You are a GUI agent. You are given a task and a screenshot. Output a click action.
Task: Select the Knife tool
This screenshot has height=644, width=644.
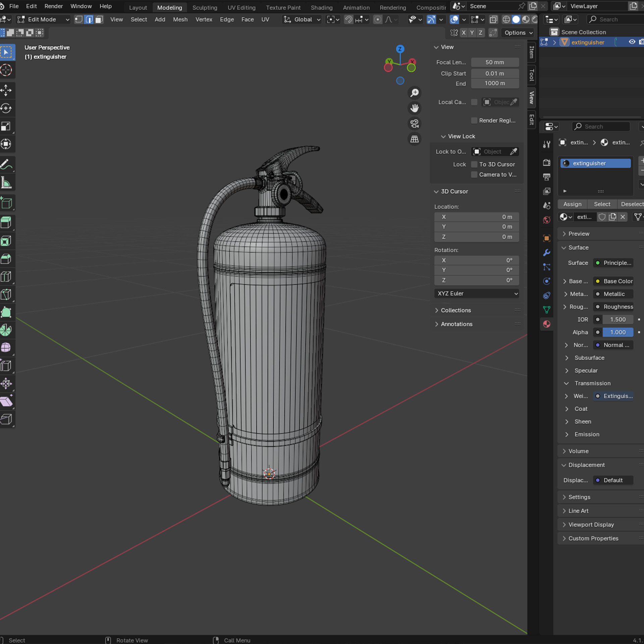click(x=6, y=294)
